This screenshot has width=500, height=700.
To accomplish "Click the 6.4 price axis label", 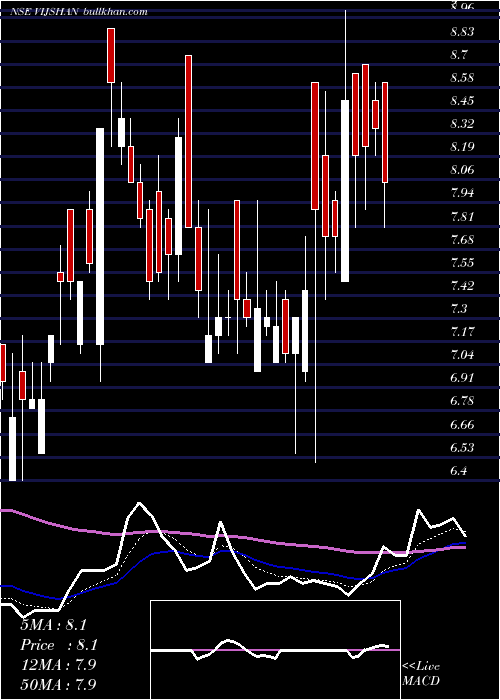I will (x=459, y=470).
